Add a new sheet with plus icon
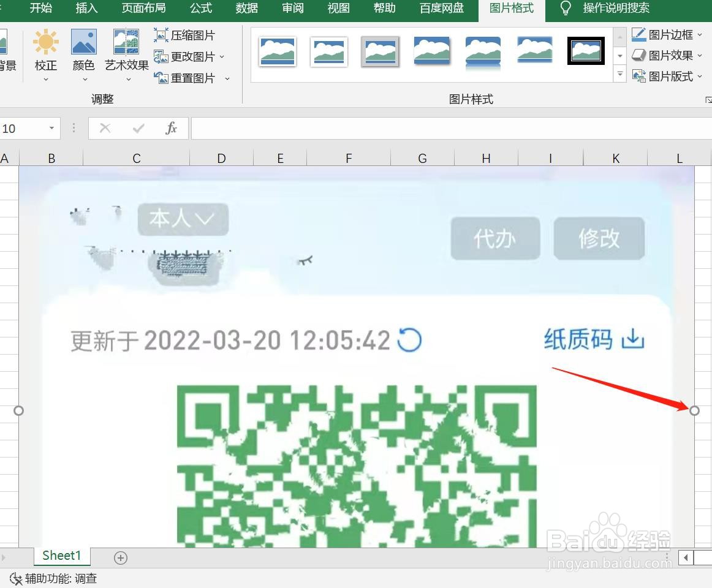 (x=120, y=557)
